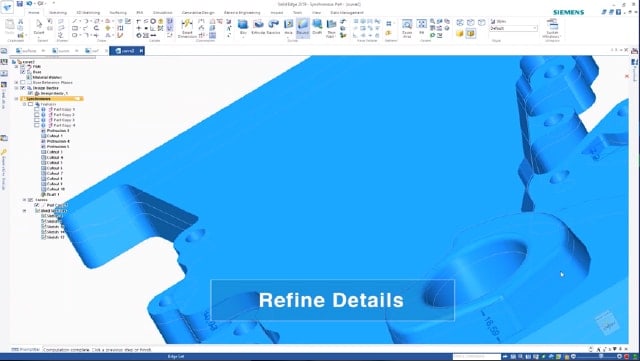Image resolution: width=640 pixels, height=361 pixels.
Task: Select the Thin Wall tool
Action: pos(331,28)
